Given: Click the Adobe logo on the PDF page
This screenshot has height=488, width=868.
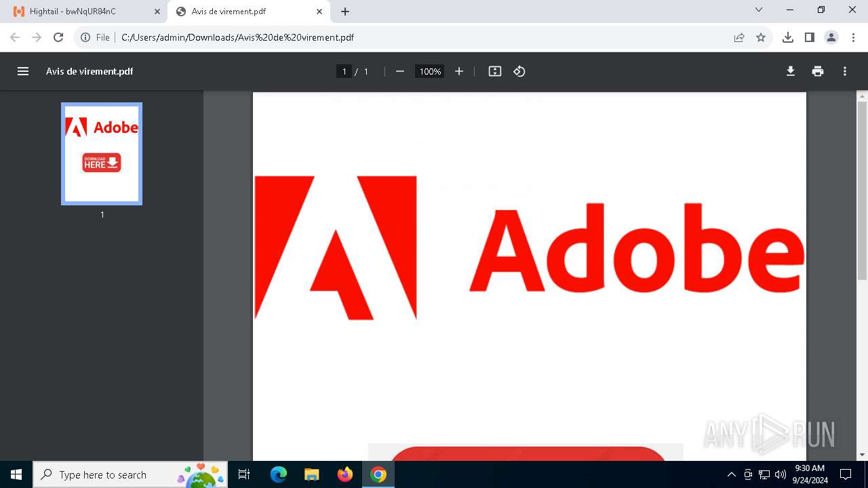Looking at the screenshot, I should point(529,247).
